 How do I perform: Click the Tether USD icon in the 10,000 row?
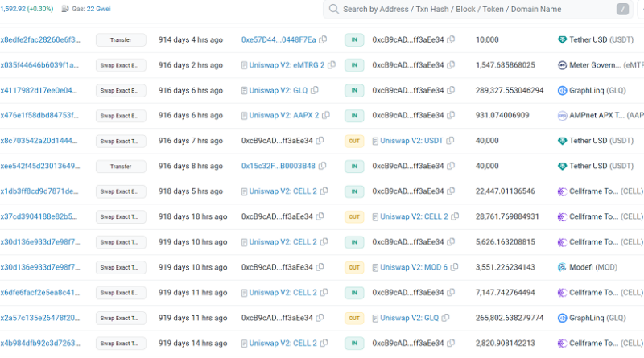tap(562, 40)
